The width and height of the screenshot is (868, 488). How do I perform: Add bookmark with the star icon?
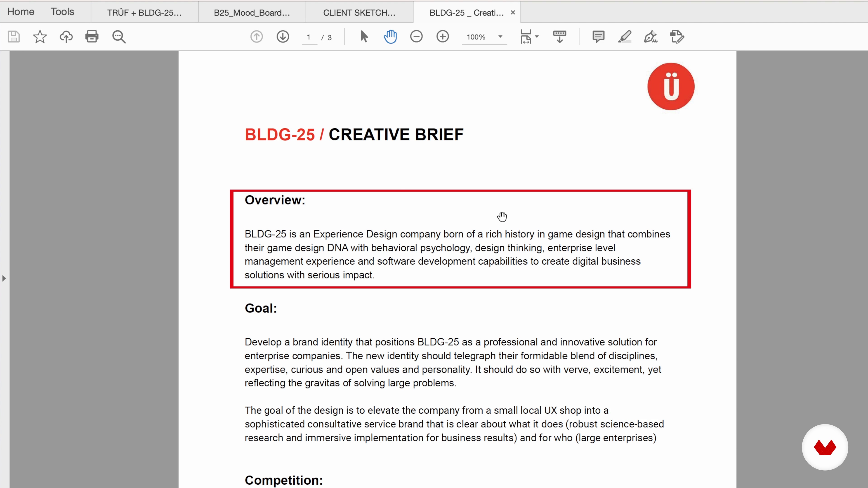coord(40,36)
